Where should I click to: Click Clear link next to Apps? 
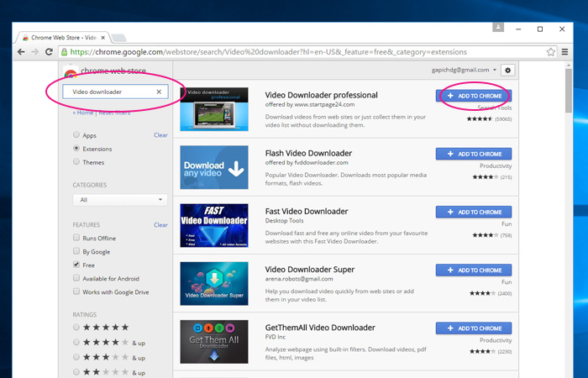click(160, 135)
